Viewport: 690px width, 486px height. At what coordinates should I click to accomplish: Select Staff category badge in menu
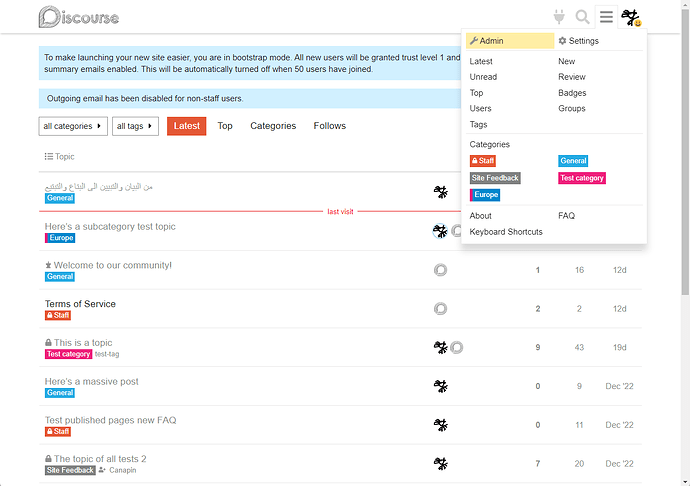click(483, 161)
